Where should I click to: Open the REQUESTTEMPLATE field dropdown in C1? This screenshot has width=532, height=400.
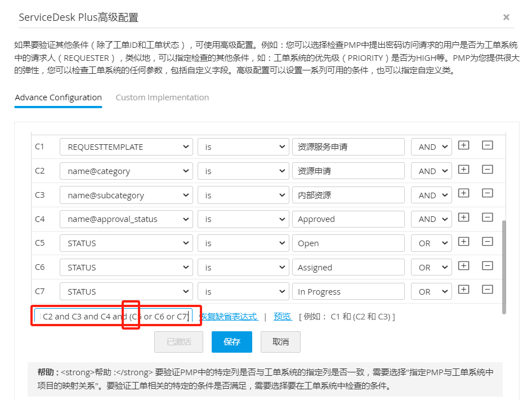click(126, 146)
